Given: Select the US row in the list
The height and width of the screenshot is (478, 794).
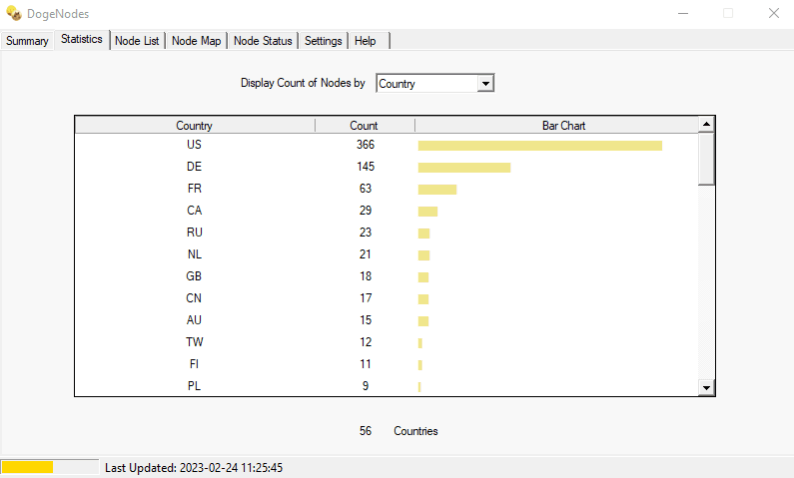Looking at the screenshot, I should click(194, 145).
